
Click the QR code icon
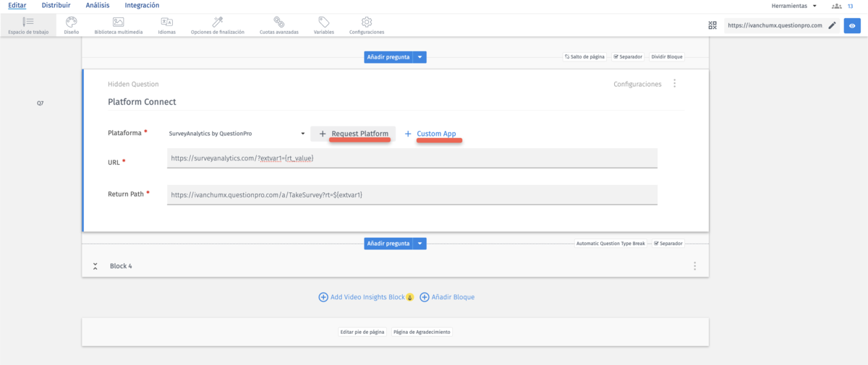pyautogui.click(x=712, y=25)
